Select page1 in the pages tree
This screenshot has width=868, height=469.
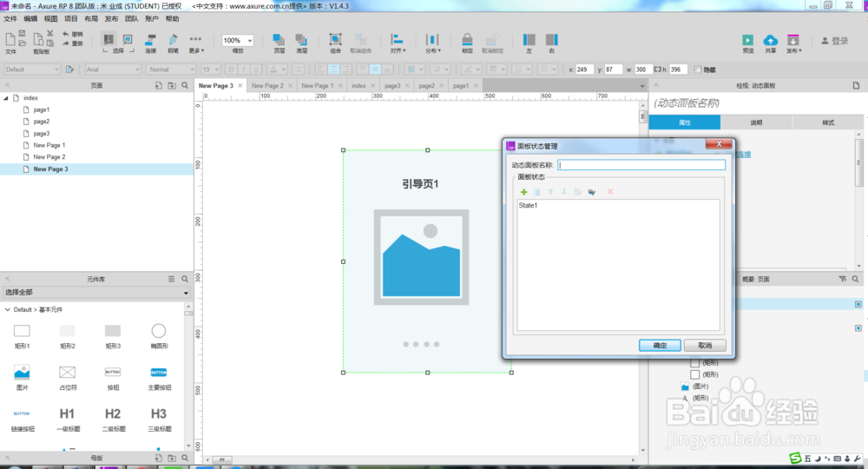[41, 109]
